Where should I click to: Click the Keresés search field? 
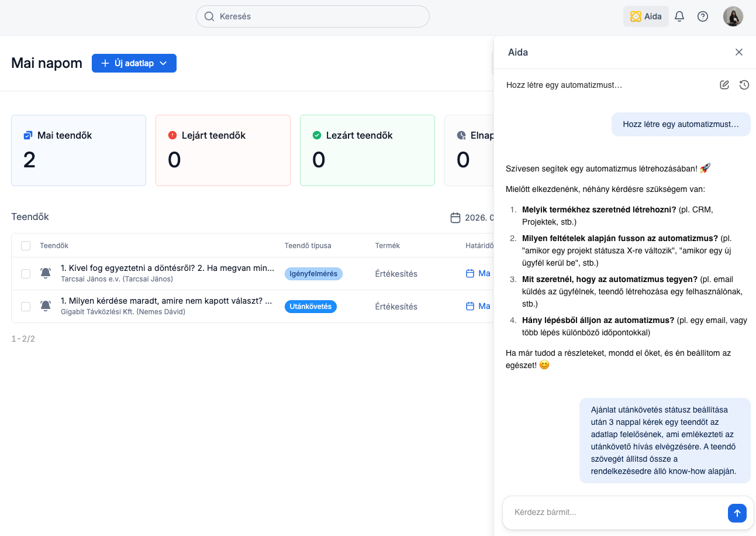312,16
